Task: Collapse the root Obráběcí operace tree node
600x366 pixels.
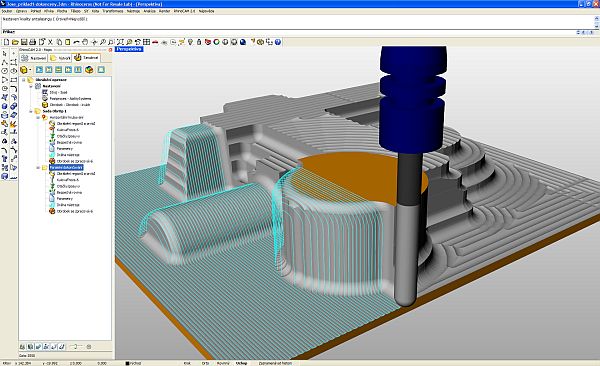Action: [x=24, y=80]
